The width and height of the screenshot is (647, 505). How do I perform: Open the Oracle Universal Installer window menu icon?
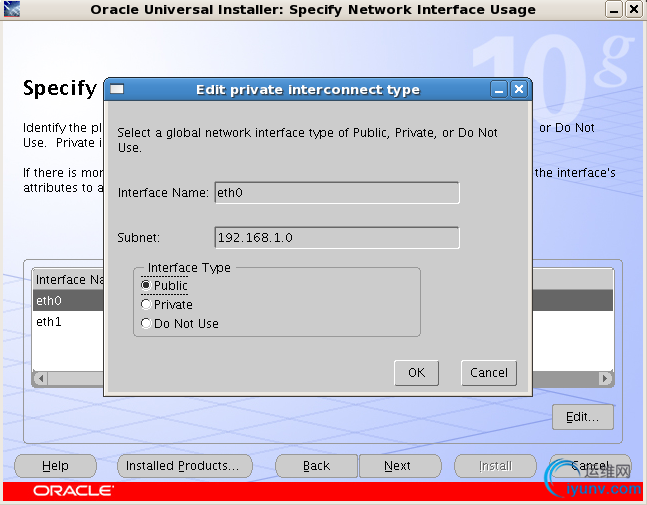(x=12, y=9)
